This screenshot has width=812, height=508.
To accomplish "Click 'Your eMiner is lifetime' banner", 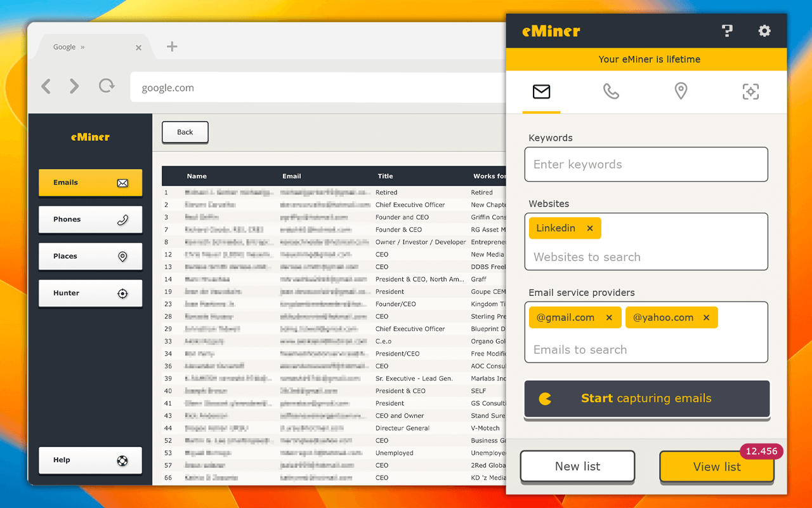I will [646, 60].
